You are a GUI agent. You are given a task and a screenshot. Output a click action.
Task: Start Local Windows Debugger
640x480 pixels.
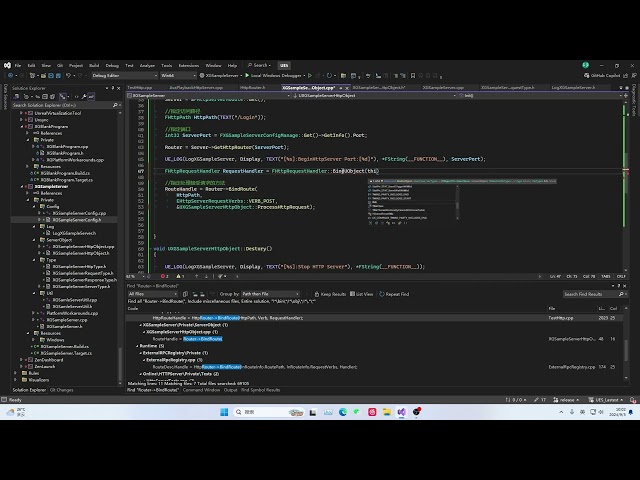(x=273, y=76)
